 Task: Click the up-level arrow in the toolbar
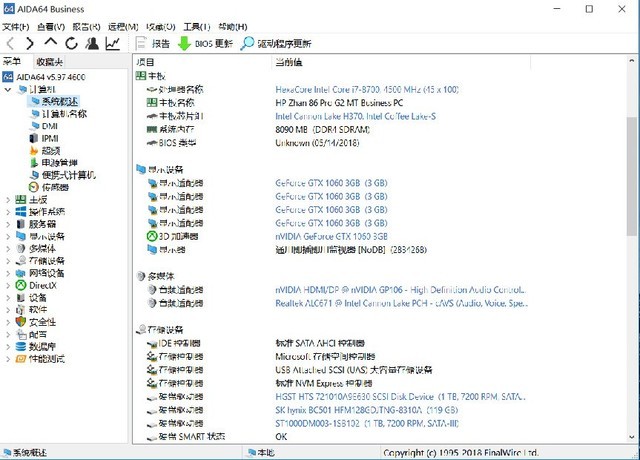click(x=51, y=42)
